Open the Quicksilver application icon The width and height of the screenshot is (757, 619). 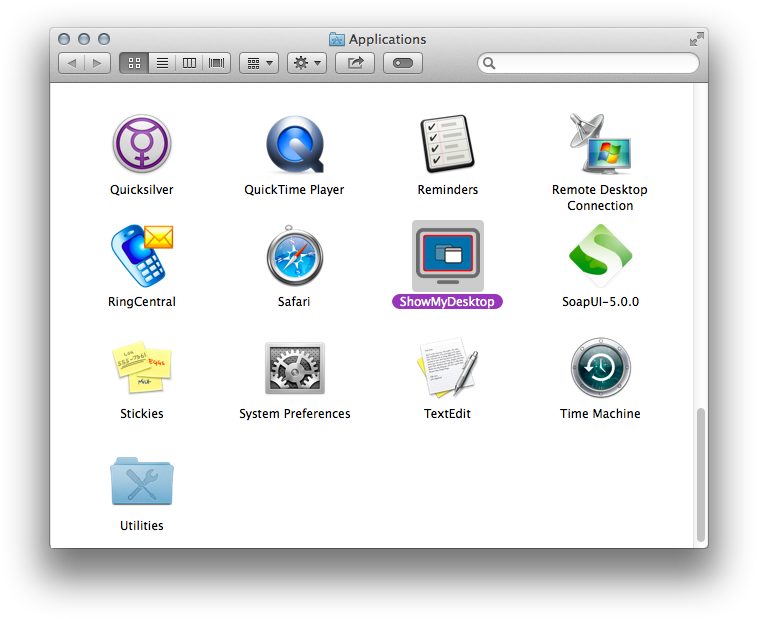coord(141,144)
